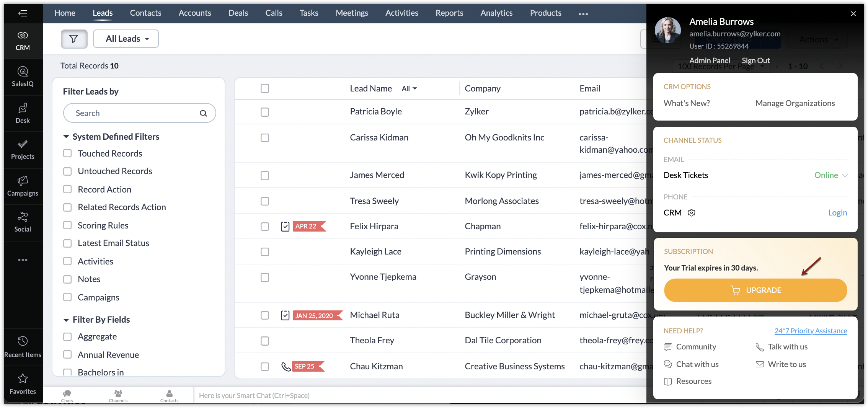Open the Theola Frey lead record
The width and height of the screenshot is (868, 408).
pyautogui.click(x=372, y=340)
